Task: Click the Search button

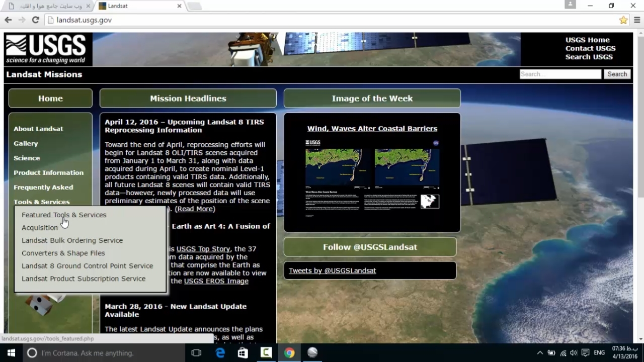Action: click(617, 74)
